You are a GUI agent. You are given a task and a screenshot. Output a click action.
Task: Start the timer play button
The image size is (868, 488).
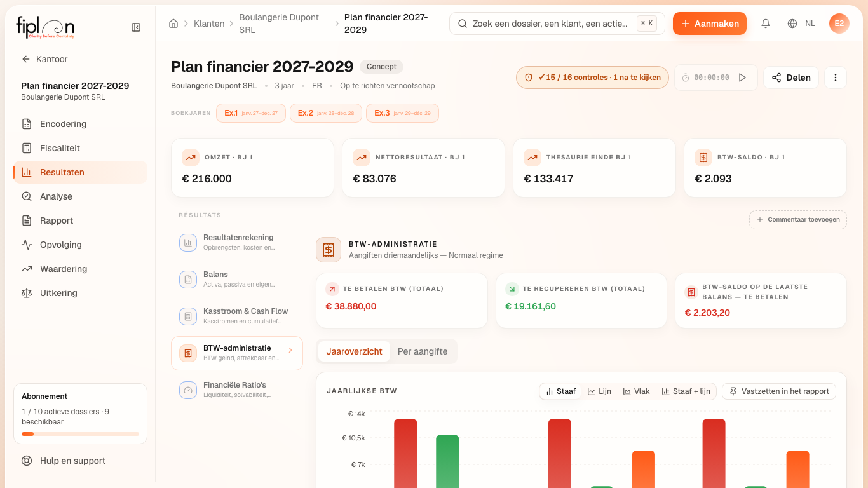click(x=742, y=78)
